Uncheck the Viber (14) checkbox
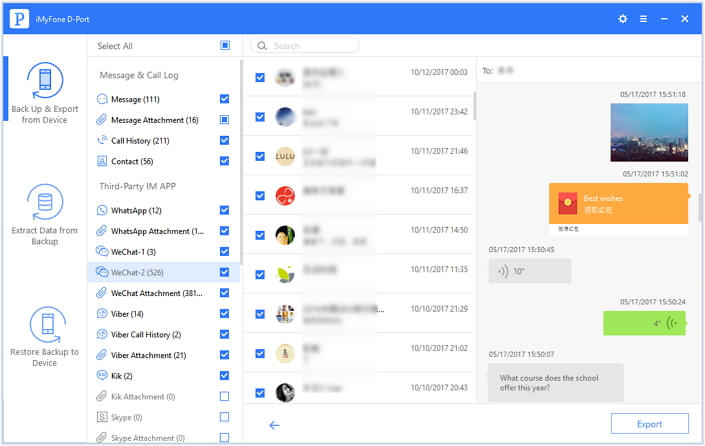Screen dimensions: 705x446 (224, 313)
